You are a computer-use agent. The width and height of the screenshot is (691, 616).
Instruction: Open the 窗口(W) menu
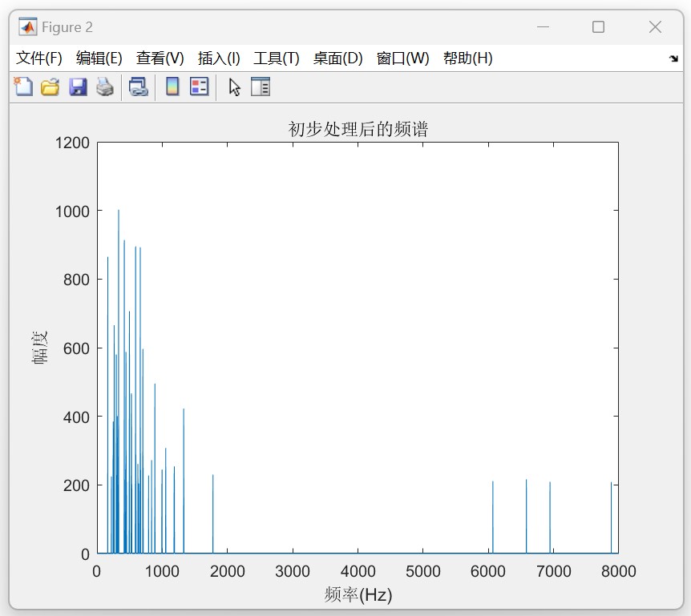[x=402, y=58]
